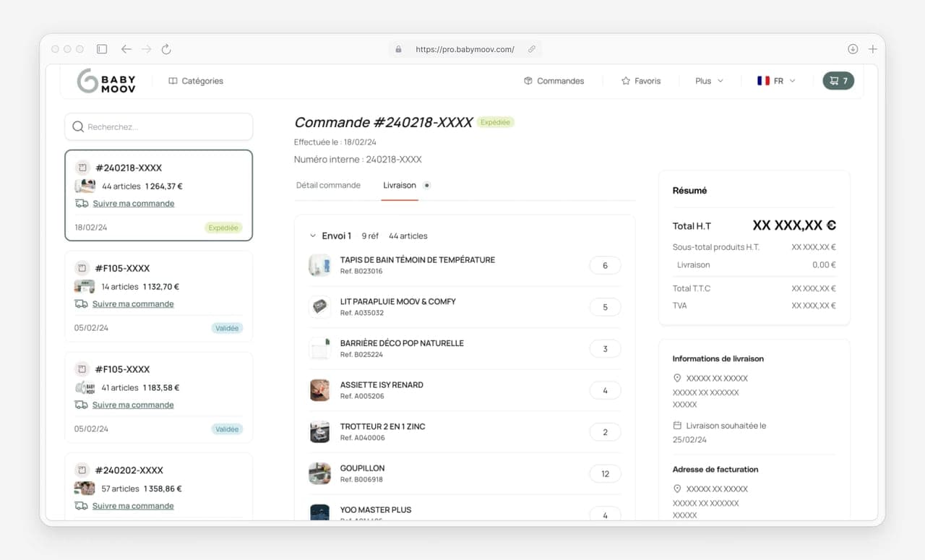This screenshot has width=925, height=560.
Task: Click GOUPILLON product name
Action: tap(363, 468)
